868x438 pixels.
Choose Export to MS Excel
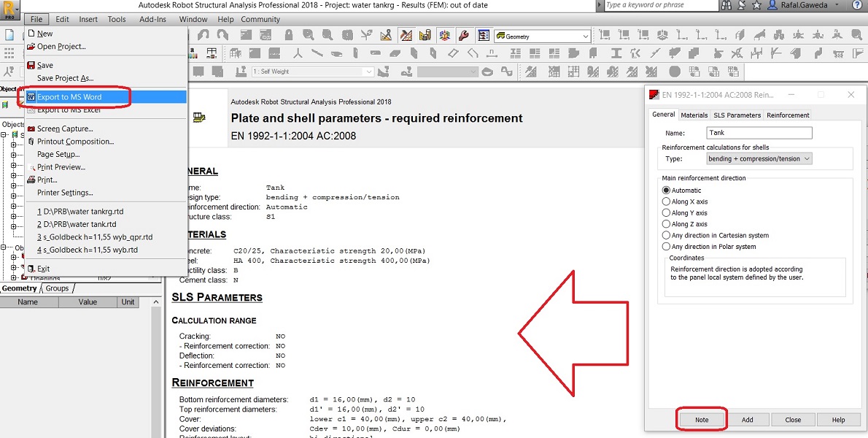click(x=105, y=109)
